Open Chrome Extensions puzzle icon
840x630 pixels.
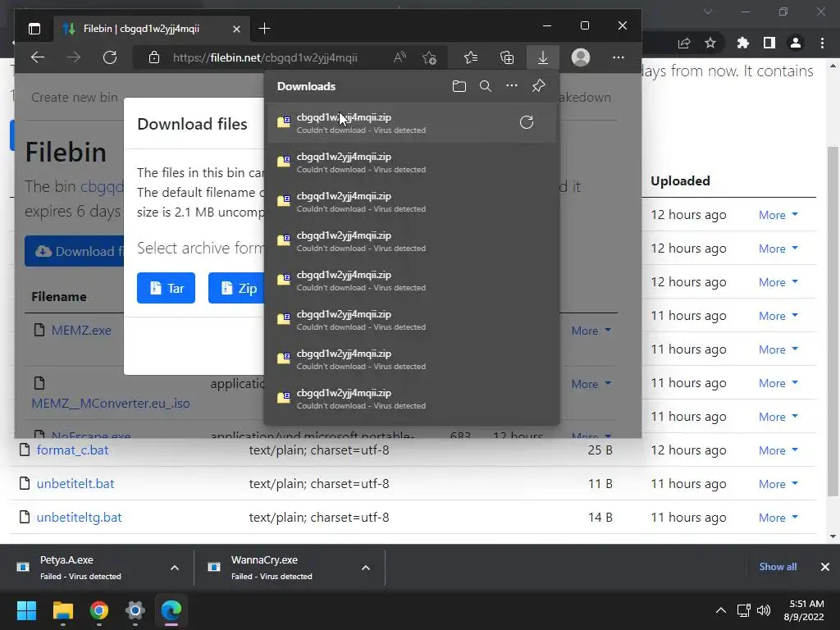(743, 43)
